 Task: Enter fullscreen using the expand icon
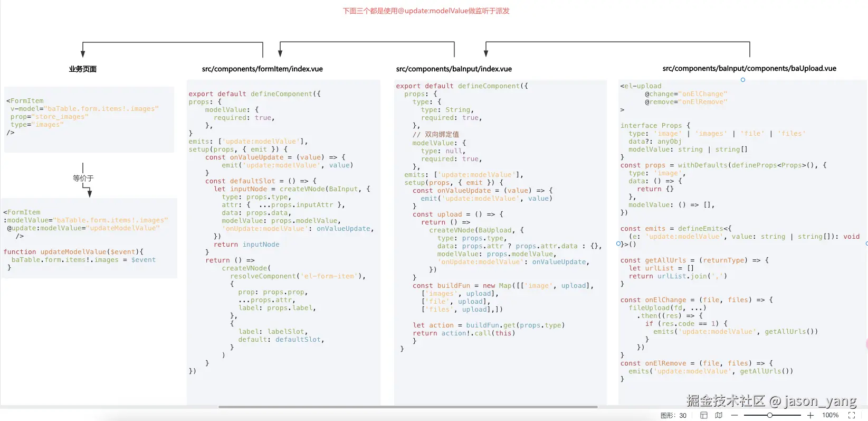click(852, 415)
